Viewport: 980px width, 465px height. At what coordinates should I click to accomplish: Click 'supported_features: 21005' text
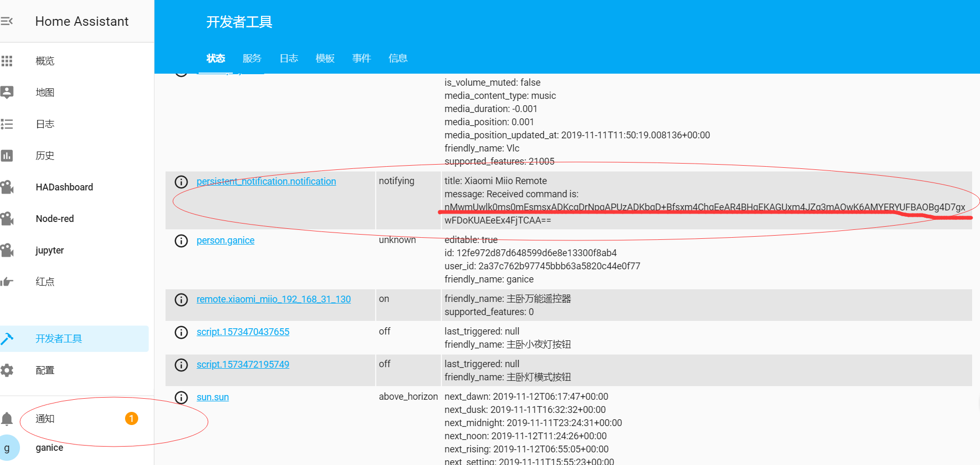(499, 161)
